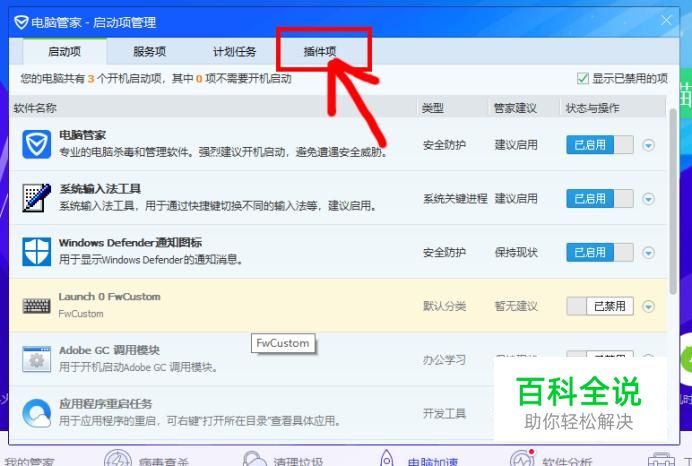Close the 启动项管理 window

click(666, 20)
